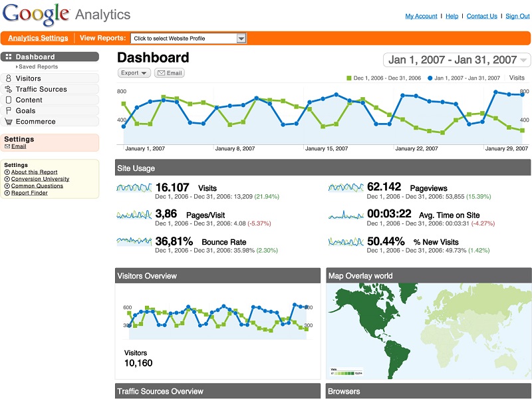Click the Bounce Rate sparkline thumbnail

coord(134,241)
